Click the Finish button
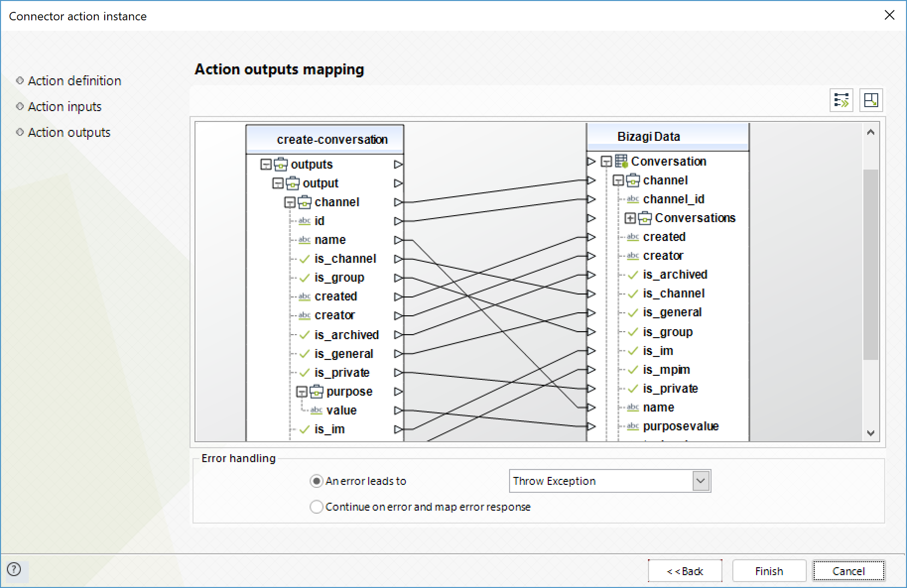The width and height of the screenshot is (907, 588). (x=769, y=571)
